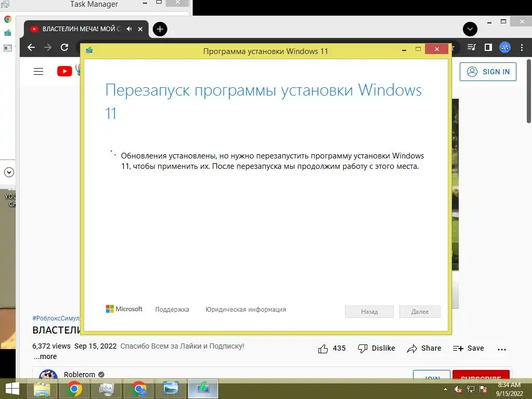
Task: Switch to Task Manager taskbar icon
Action: pyautogui.click(x=106, y=389)
